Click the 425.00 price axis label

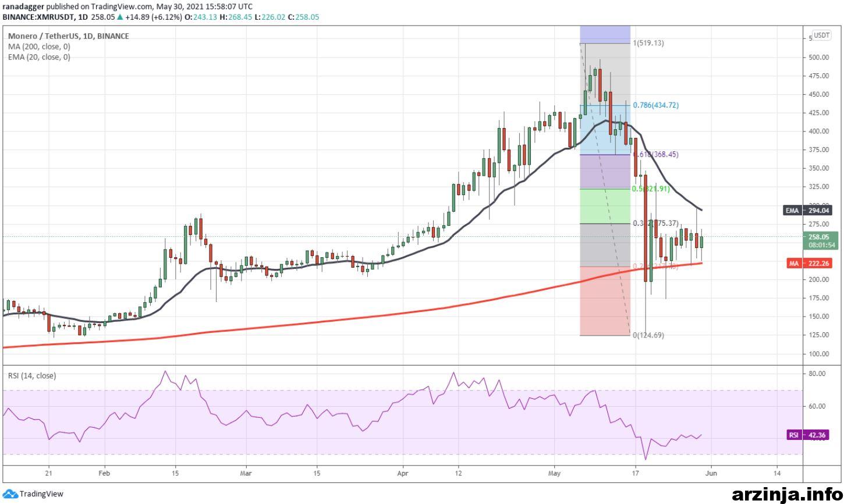[818, 113]
